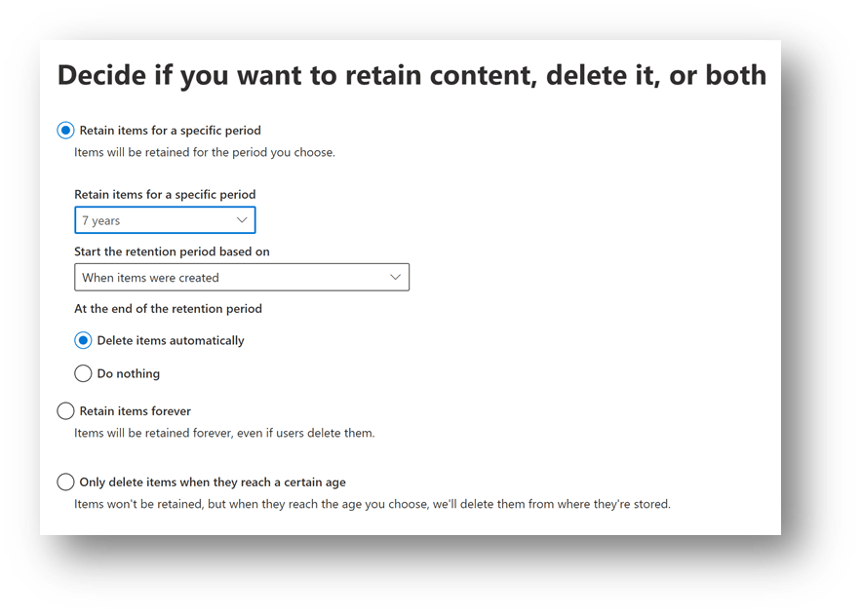The image size is (862, 616).
Task: Click the 'Start the retention period based on' label
Action: (x=172, y=251)
